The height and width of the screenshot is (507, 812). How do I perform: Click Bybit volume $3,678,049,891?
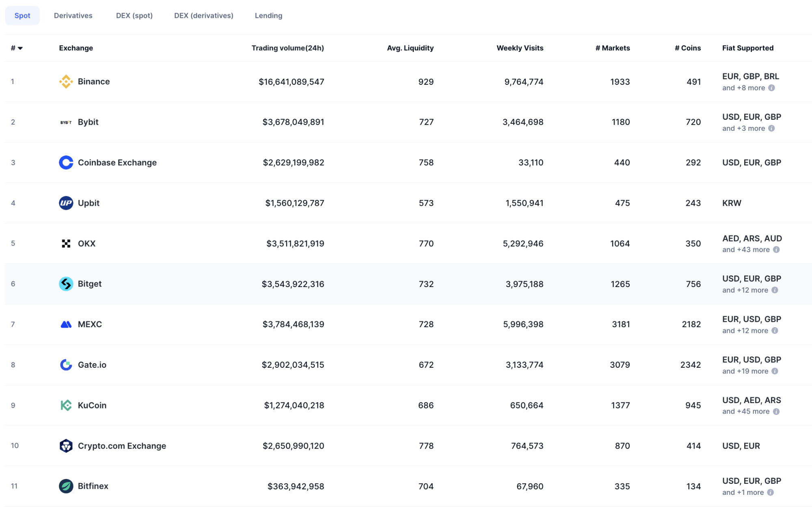(293, 122)
